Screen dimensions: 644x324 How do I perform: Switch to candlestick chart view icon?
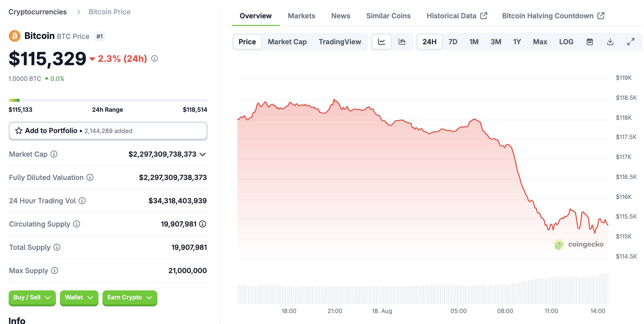click(x=402, y=42)
